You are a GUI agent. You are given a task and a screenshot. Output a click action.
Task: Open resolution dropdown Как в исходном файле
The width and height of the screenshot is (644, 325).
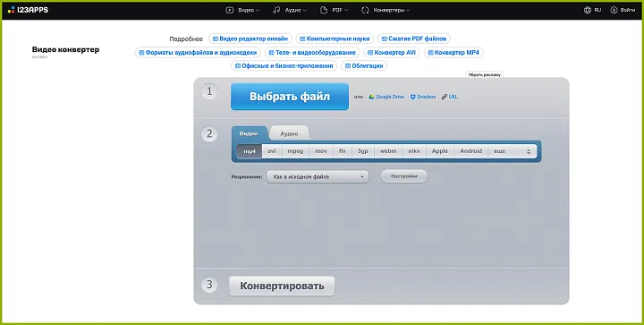(x=318, y=176)
